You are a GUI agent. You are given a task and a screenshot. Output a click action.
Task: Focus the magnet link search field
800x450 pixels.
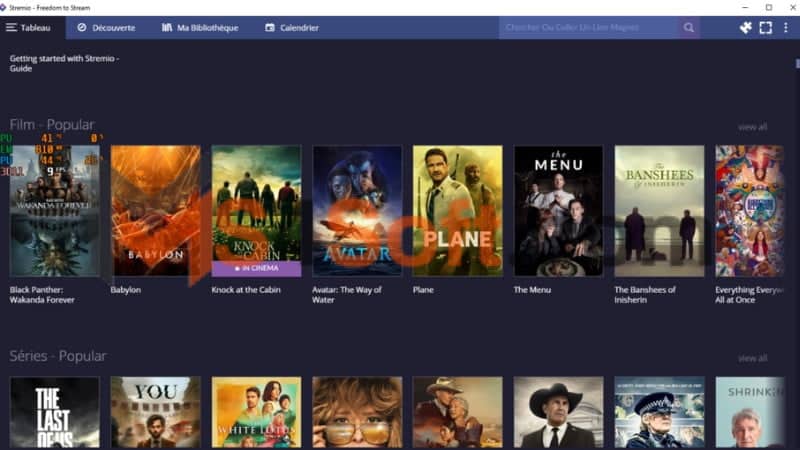pyautogui.click(x=589, y=28)
